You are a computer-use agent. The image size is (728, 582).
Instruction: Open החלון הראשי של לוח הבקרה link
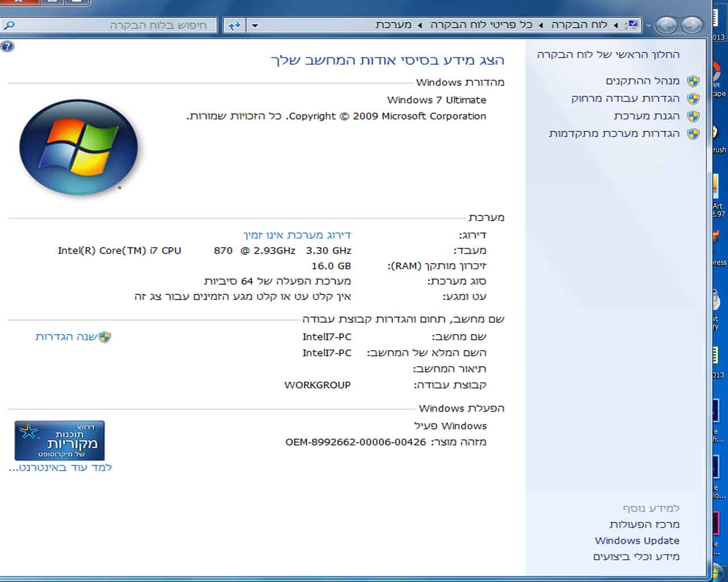(x=608, y=55)
